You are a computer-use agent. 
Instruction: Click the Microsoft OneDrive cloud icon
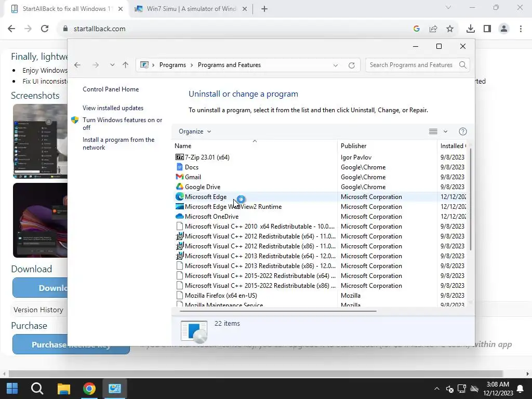[x=179, y=216]
